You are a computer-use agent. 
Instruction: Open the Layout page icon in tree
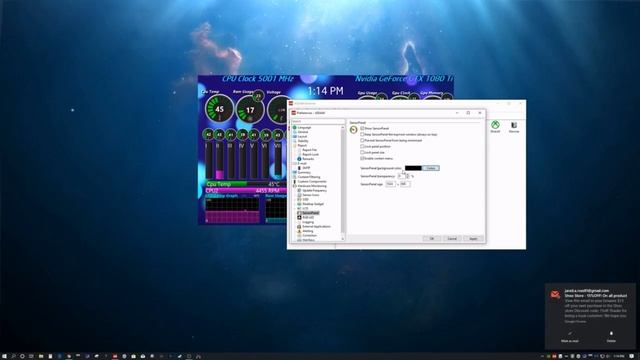[294, 136]
